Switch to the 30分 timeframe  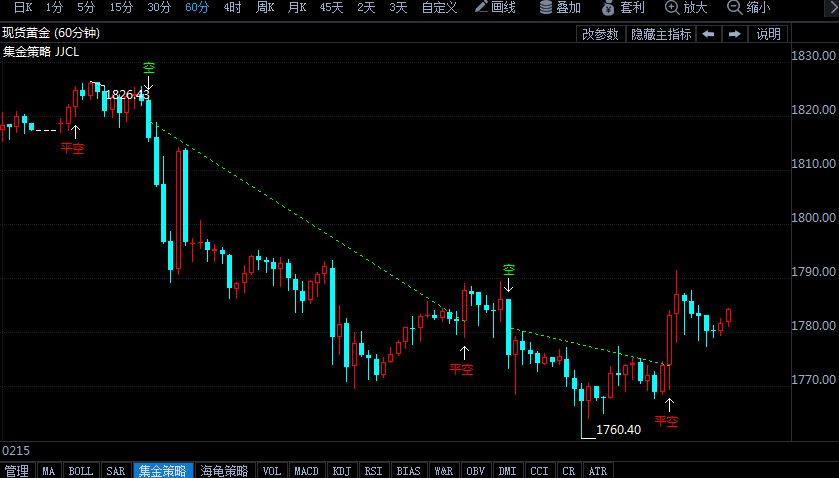pyautogui.click(x=159, y=7)
